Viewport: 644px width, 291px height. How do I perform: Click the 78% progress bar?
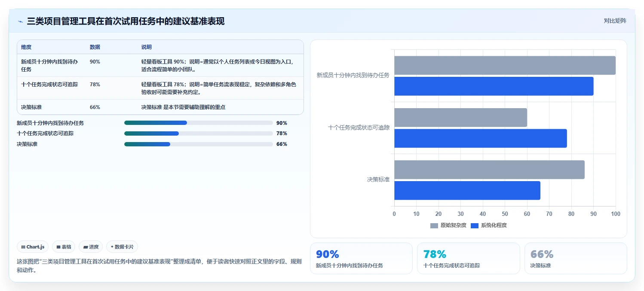click(x=199, y=133)
